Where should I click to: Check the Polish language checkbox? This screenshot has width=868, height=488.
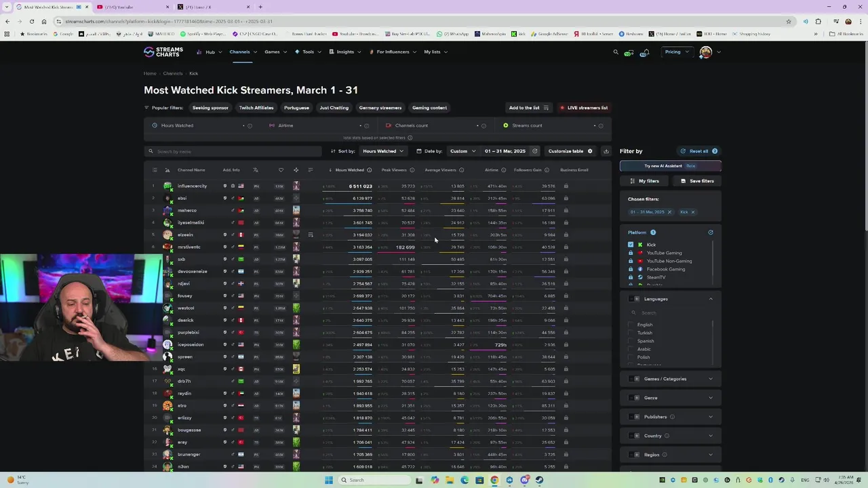coord(631,357)
